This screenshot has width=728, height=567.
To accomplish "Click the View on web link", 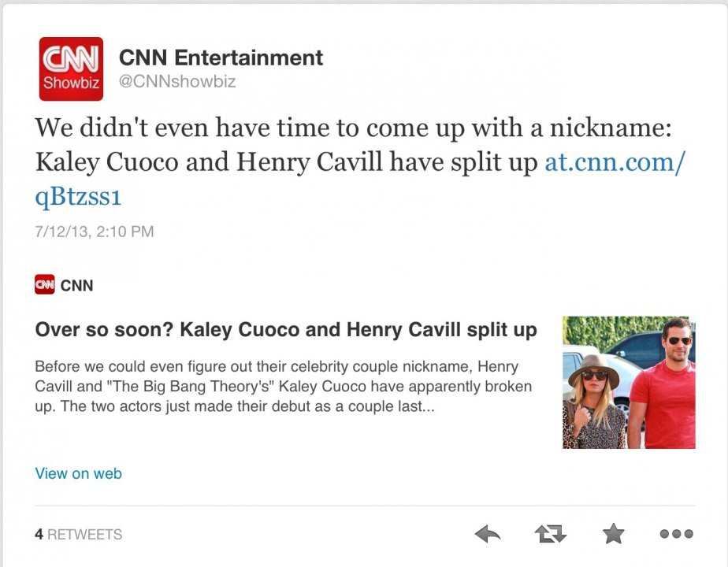I will coord(79,473).
